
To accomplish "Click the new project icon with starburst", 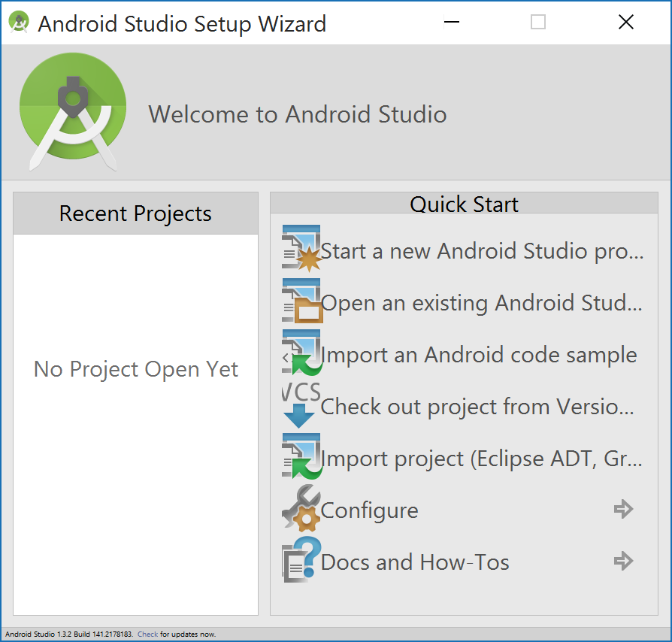I will pyautogui.click(x=301, y=249).
